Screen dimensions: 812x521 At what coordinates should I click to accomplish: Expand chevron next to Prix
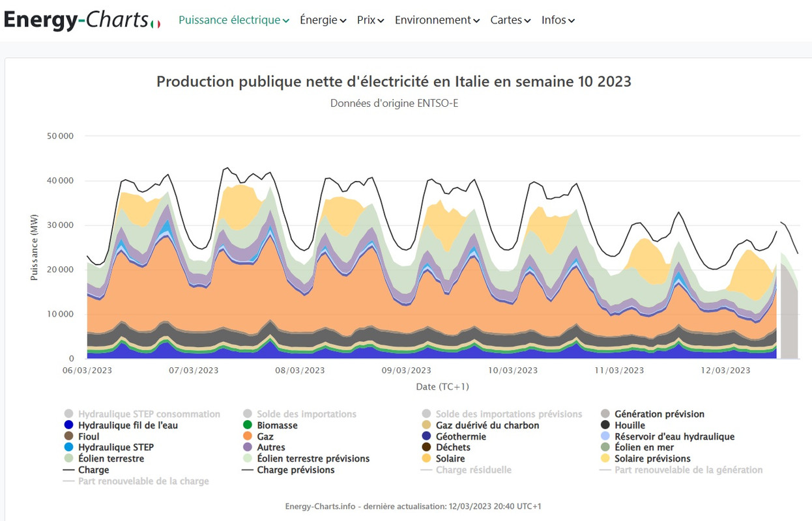tap(381, 21)
